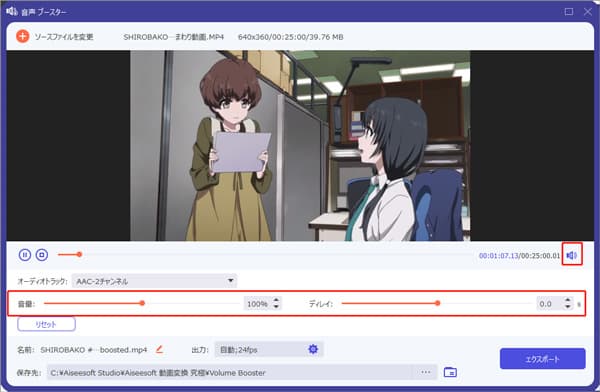Open output settings with the gear icon

pos(313,349)
